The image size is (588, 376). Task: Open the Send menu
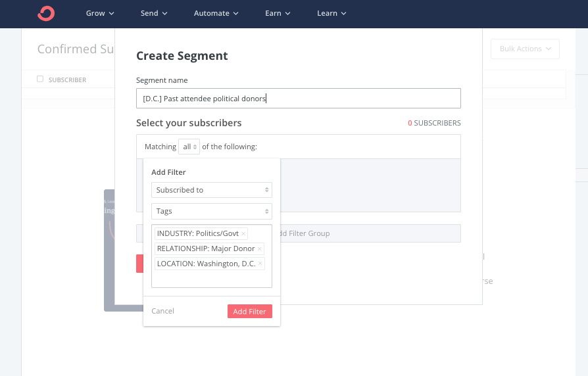(x=154, y=14)
